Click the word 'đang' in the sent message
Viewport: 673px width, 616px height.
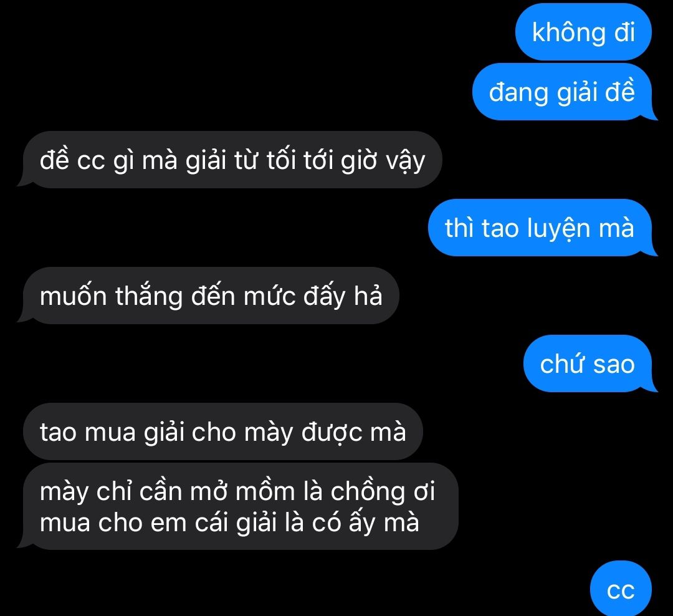tap(518, 94)
